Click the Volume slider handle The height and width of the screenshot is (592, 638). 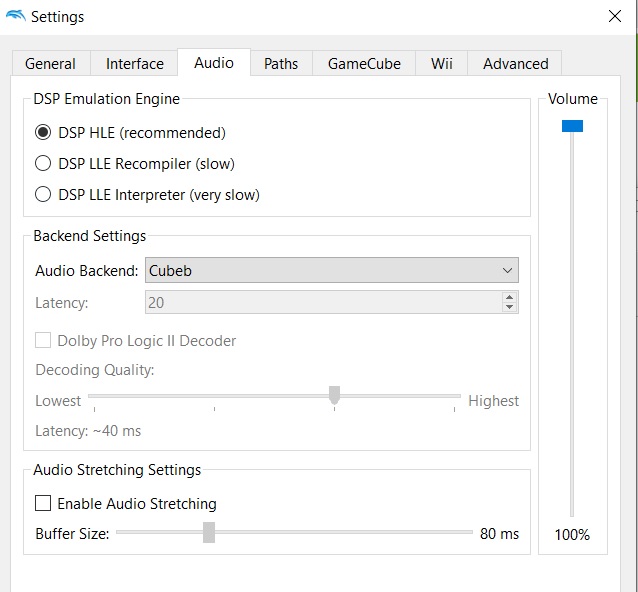[572, 126]
